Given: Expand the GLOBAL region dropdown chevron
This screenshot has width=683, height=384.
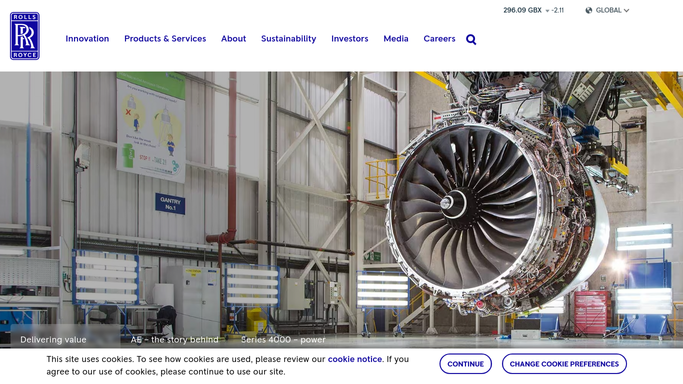Looking at the screenshot, I should click(626, 10).
